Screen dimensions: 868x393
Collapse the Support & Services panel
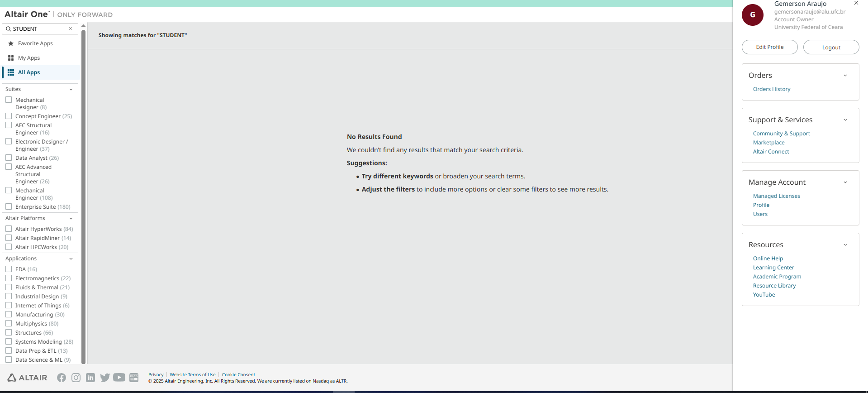(845, 120)
